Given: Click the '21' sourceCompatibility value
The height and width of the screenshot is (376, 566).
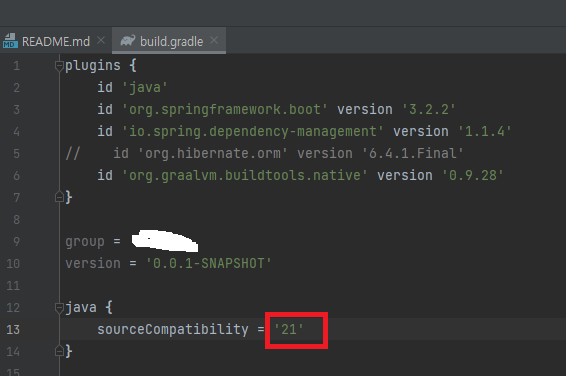Looking at the screenshot, I should tap(289, 329).
